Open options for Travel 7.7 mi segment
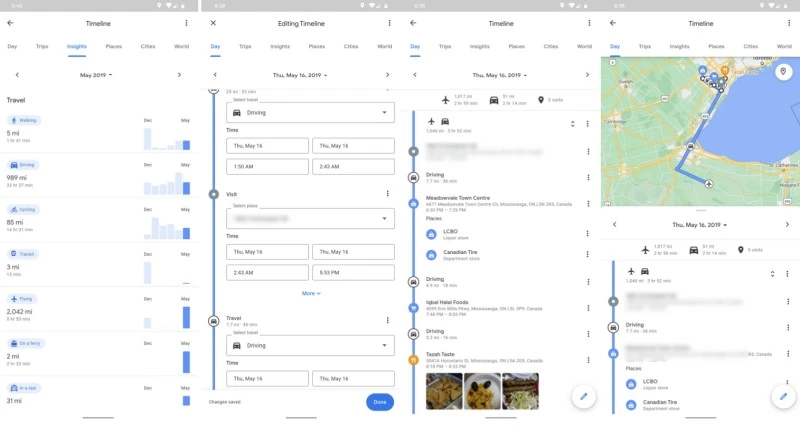 coord(388,320)
